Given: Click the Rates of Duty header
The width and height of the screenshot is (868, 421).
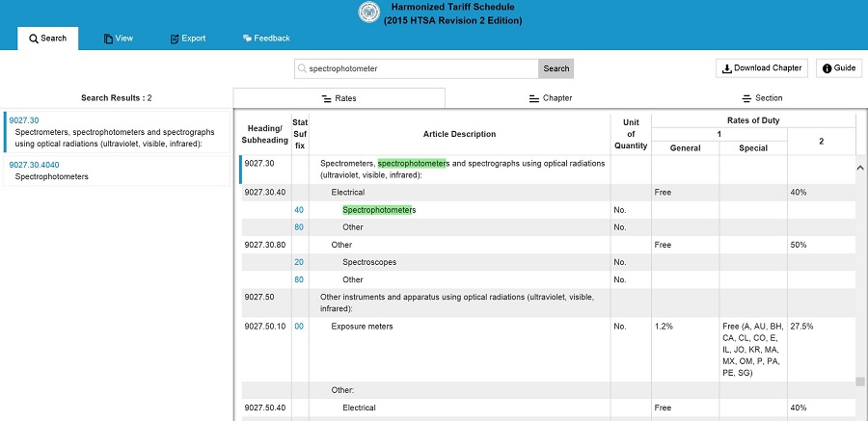Looking at the screenshot, I should pyautogui.click(x=753, y=120).
